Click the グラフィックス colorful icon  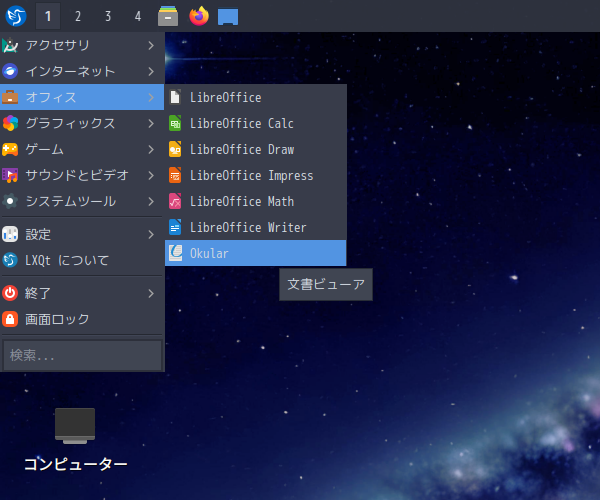pyautogui.click(x=10, y=123)
